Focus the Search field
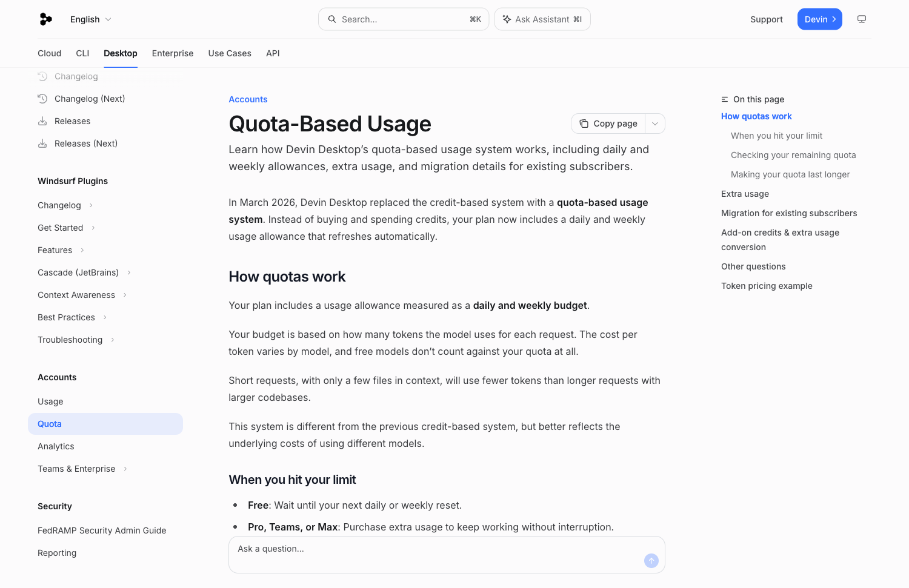The height and width of the screenshot is (588, 909). tap(404, 19)
